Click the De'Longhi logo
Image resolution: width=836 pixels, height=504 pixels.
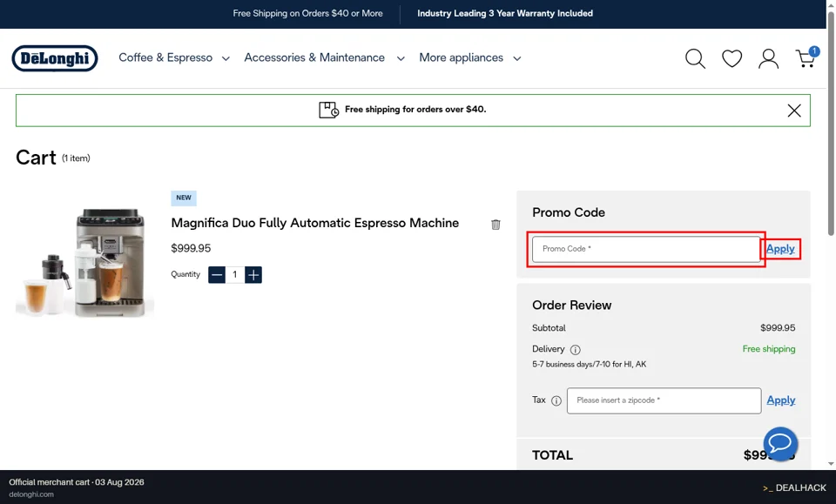pos(55,58)
